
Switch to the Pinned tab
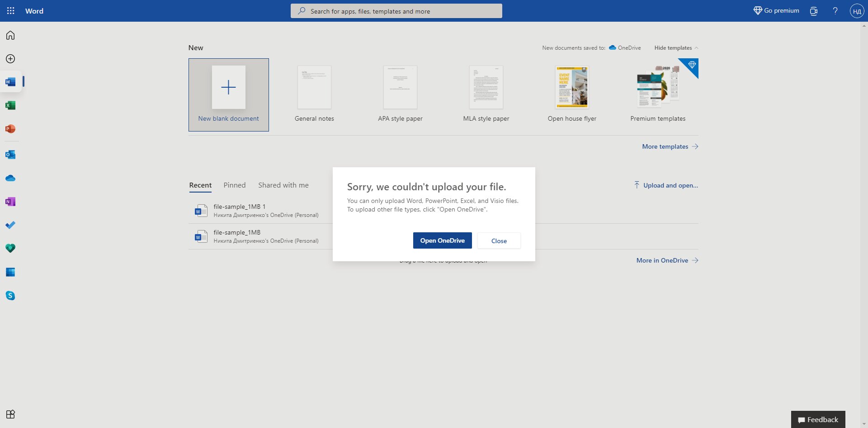235,185
